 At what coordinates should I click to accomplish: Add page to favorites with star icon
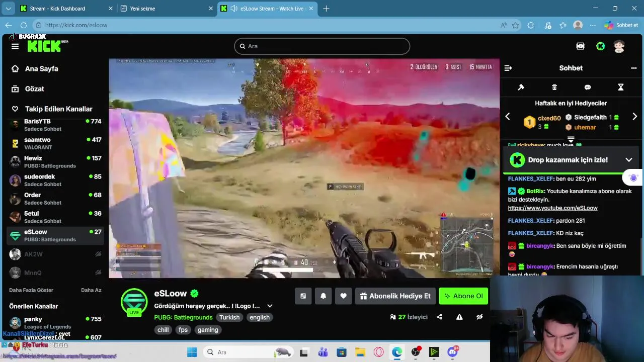click(516, 25)
